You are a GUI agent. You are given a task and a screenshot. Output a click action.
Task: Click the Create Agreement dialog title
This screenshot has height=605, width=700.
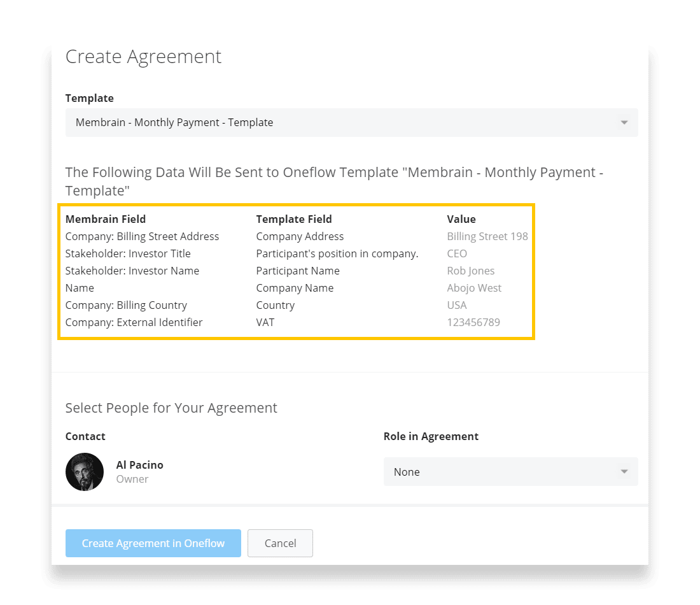point(143,57)
